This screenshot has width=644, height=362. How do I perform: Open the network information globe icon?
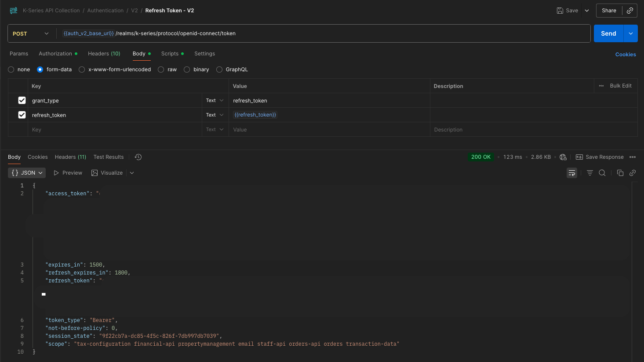[563, 157]
